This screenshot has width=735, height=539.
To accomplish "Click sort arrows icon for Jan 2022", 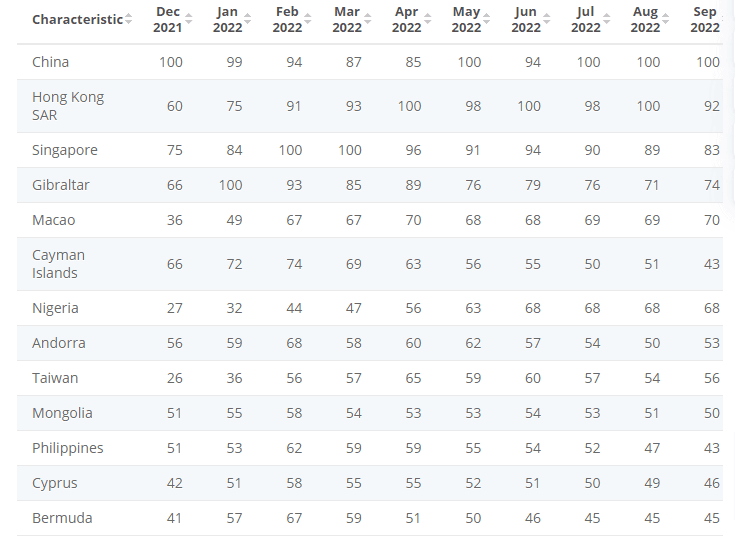I will point(248,20).
